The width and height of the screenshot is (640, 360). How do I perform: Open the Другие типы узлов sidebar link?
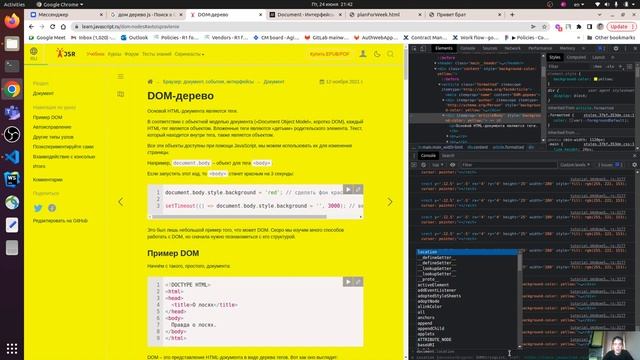53,137
